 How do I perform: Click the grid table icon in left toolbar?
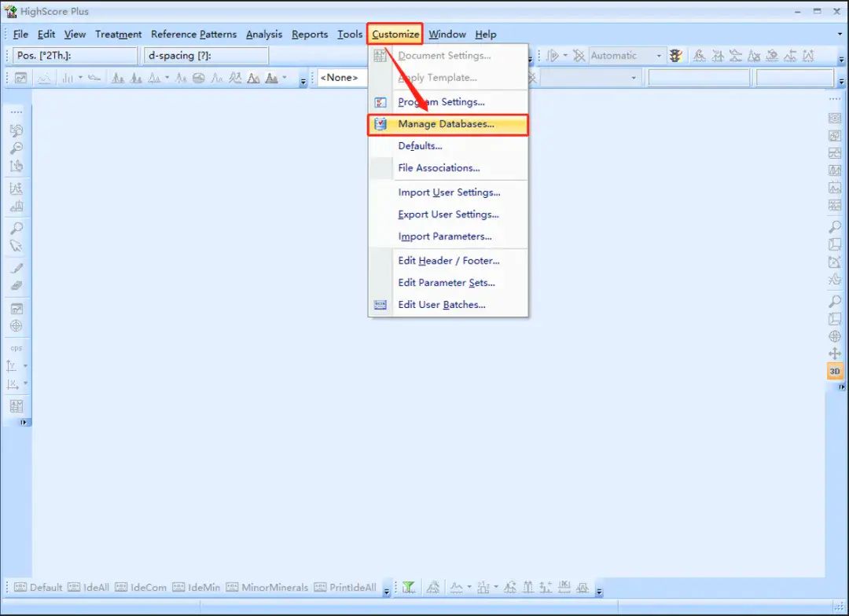click(x=17, y=406)
